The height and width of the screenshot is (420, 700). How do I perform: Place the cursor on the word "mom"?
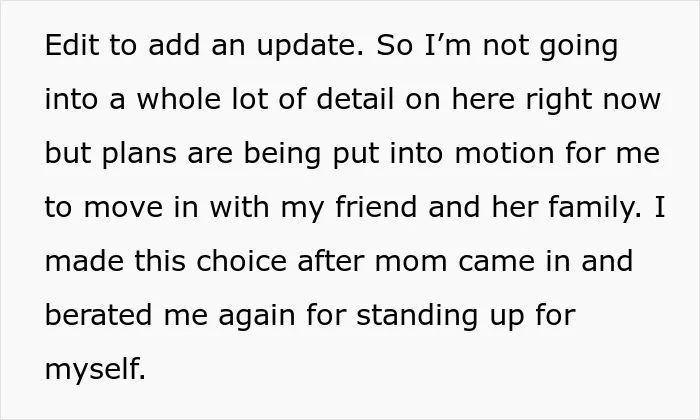[411, 261]
